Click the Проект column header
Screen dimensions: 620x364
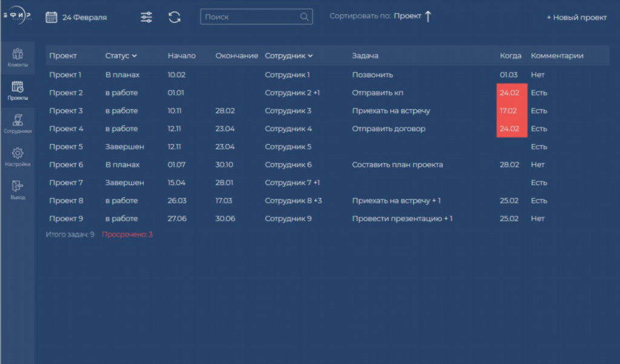pos(63,56)
